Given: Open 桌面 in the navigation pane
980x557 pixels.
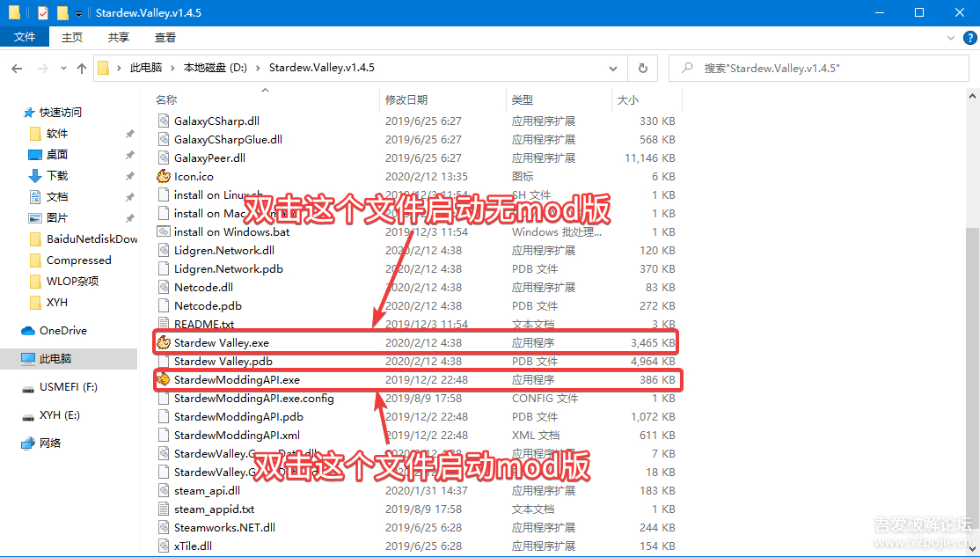Looking at the screenshot, I should (57, 154).
